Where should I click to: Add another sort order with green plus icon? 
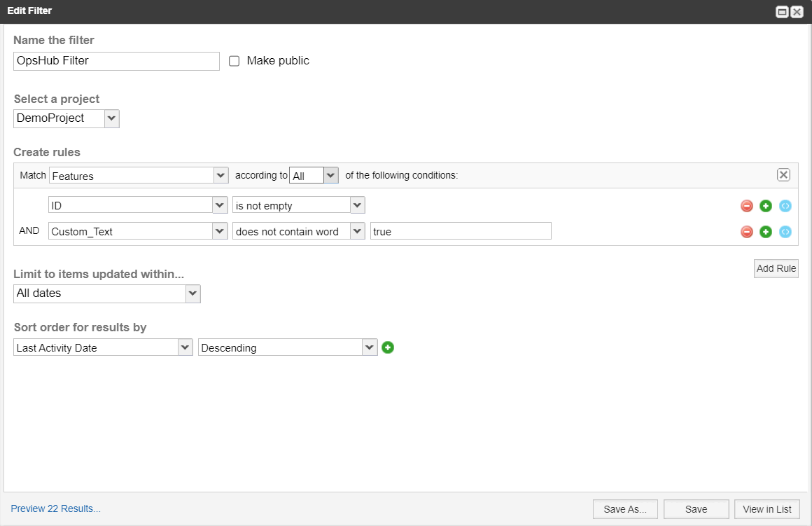[388, 347]
